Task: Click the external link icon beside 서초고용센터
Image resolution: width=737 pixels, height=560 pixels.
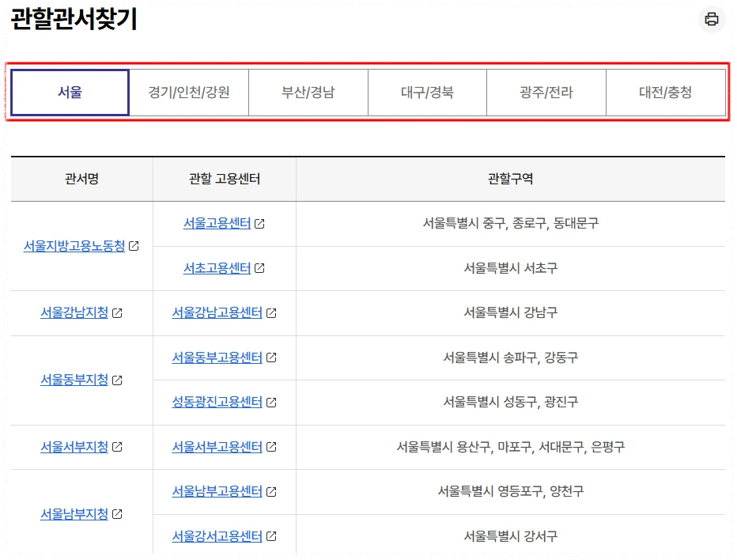Action: pyautogui.click(x=262, y=268)
